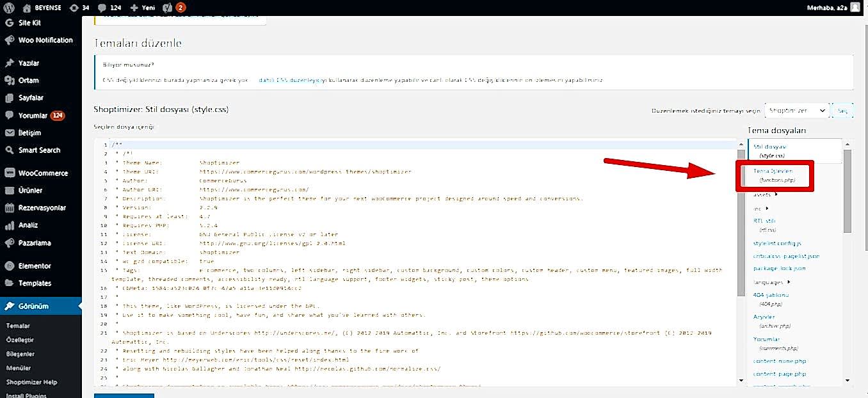Image resolution: width=868 pixels, height=398 pixels.
Task: Expand the inc folder
Action: (761, 208)
